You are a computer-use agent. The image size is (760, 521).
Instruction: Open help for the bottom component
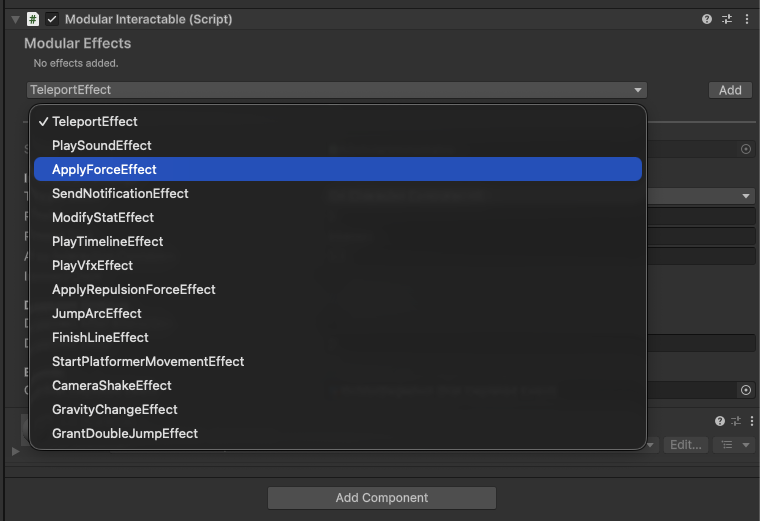[719, 422]
